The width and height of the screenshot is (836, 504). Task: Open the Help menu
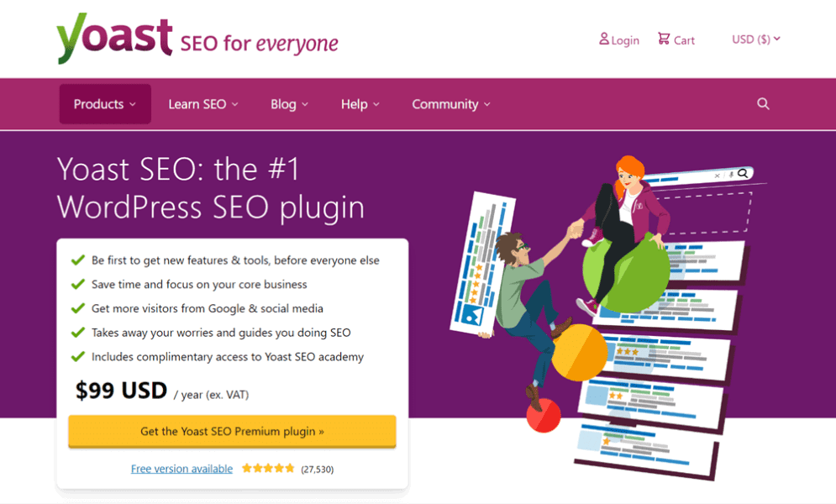[360, 104]
